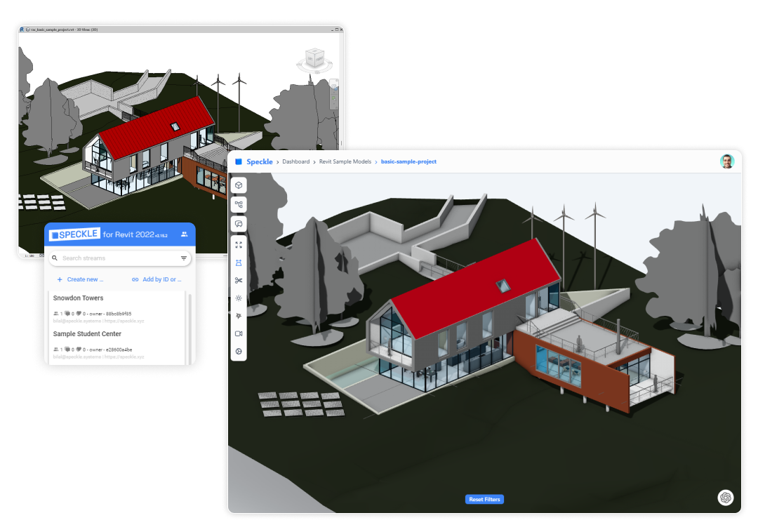This screenshot has height=532, width=758.
Task: Open the streams filter funnel dropdown
Action: (x=184, y=258)
